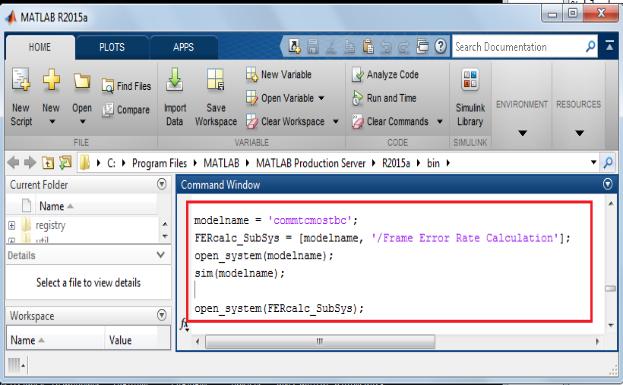Expand the Open Variable dropdown arrow
The image size is (623, 385).
[x=321, y=98]
